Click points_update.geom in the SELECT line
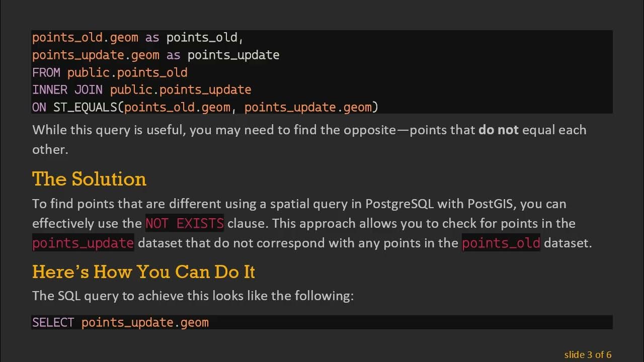The image size is (644, 362). [145, 322]
